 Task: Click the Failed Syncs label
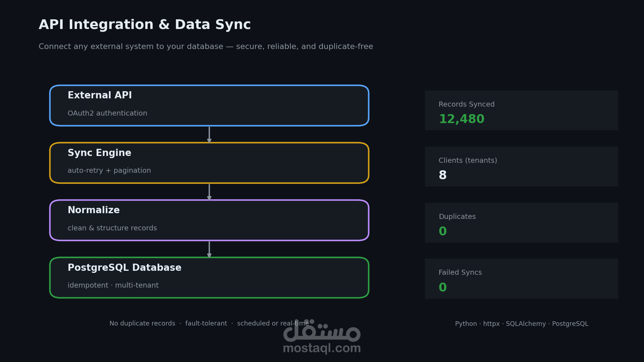460,272
